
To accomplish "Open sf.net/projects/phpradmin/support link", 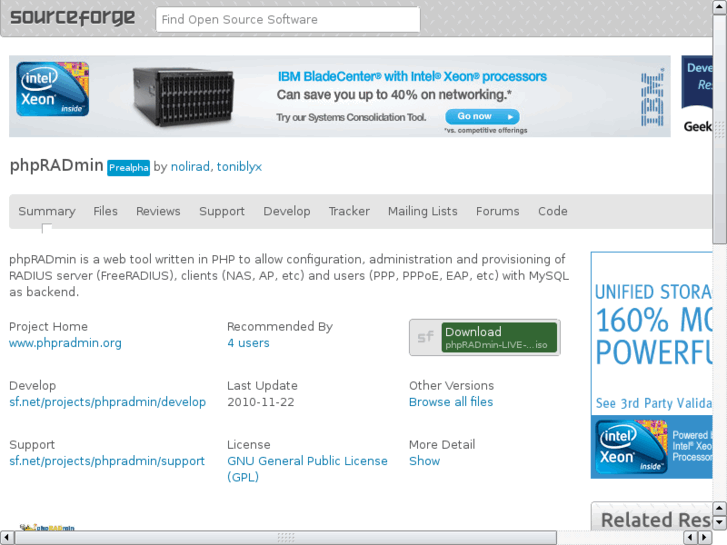I will (x=107, y=461).
